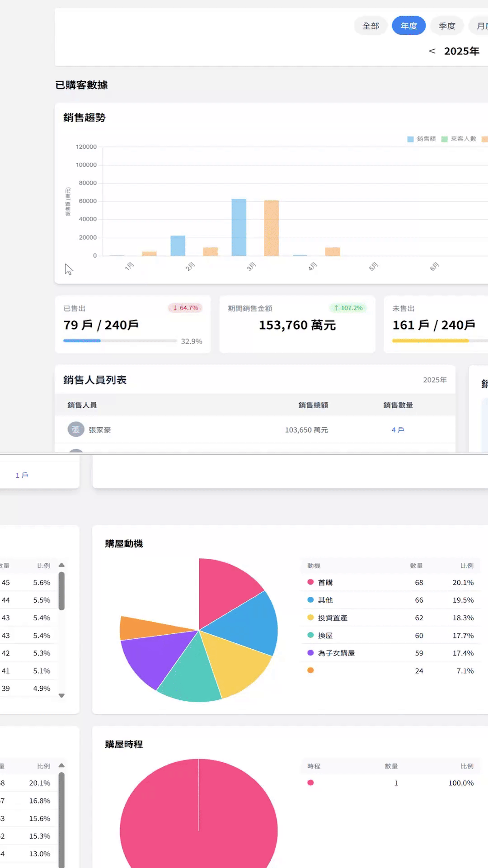Click the 1 戶 link
This screenshot has width=488, height=868.
point(22,475)
